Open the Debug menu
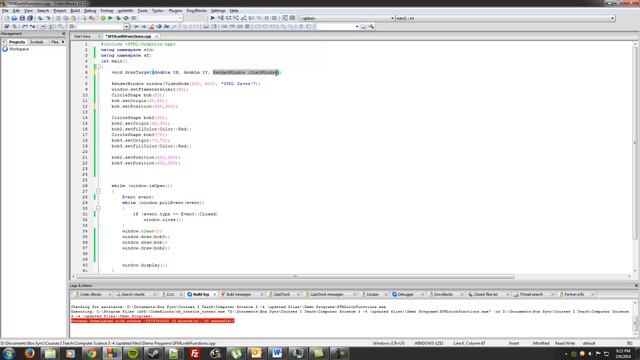This screenshot has height=360, width=640. click(x=90, y=11)
